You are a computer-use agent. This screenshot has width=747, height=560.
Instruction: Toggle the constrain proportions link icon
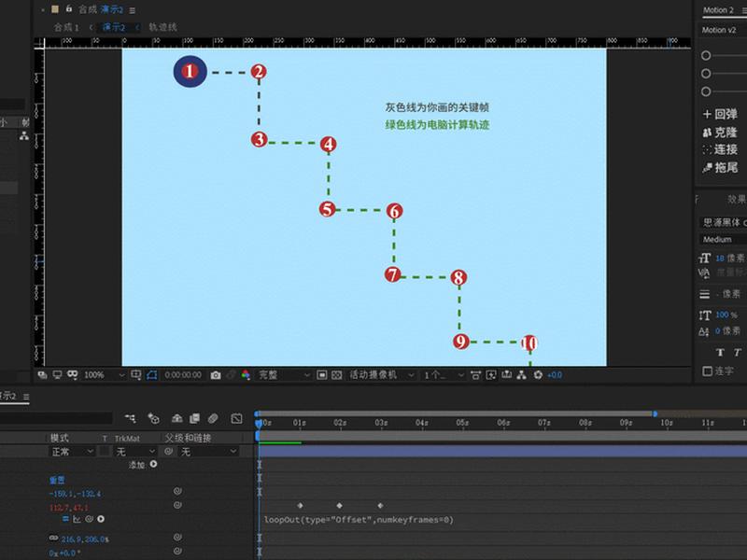pyautogui.click(x=53, y=539)
